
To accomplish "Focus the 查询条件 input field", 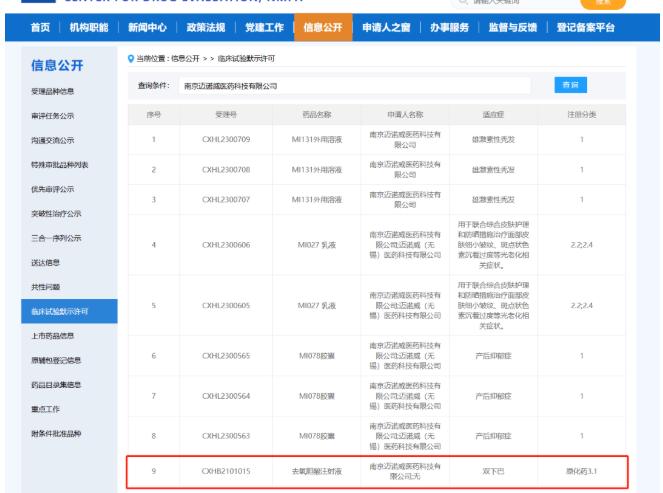I will tap(354, 86).
